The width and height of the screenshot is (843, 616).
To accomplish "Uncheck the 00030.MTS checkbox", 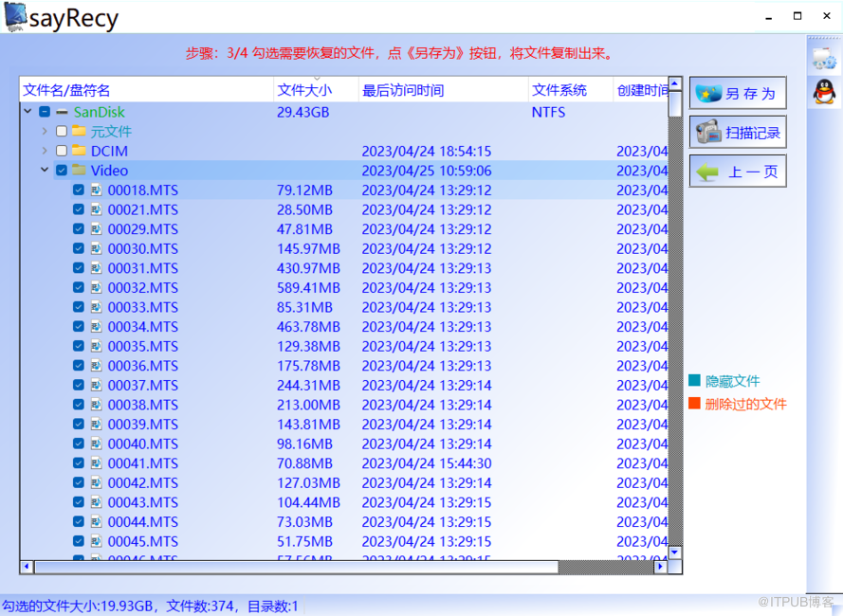I will coord(79,248).
